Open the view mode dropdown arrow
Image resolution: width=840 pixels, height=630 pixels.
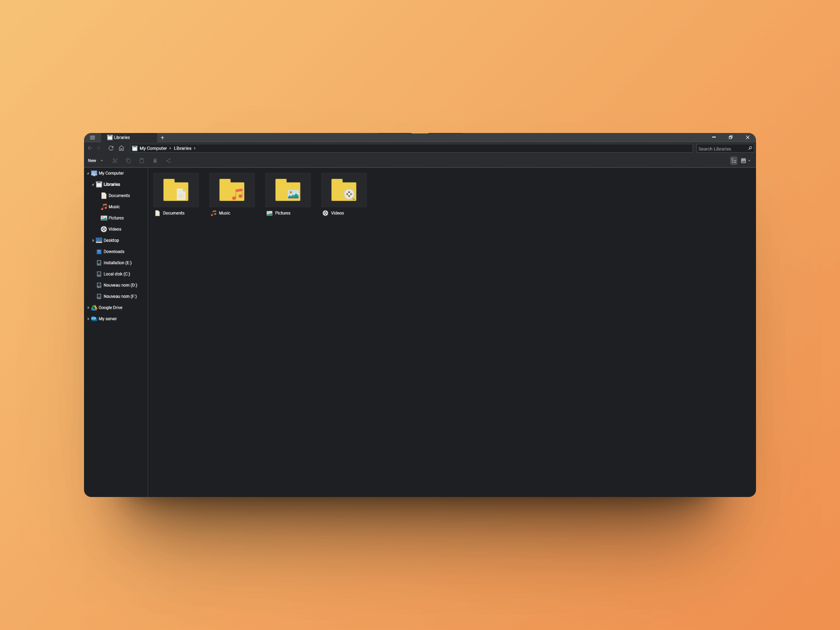(749, 161)
